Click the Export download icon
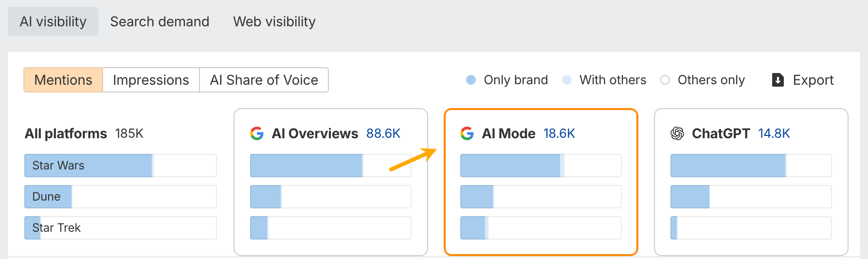The height and width of the screenshot is (259, 868). [778, 80]
